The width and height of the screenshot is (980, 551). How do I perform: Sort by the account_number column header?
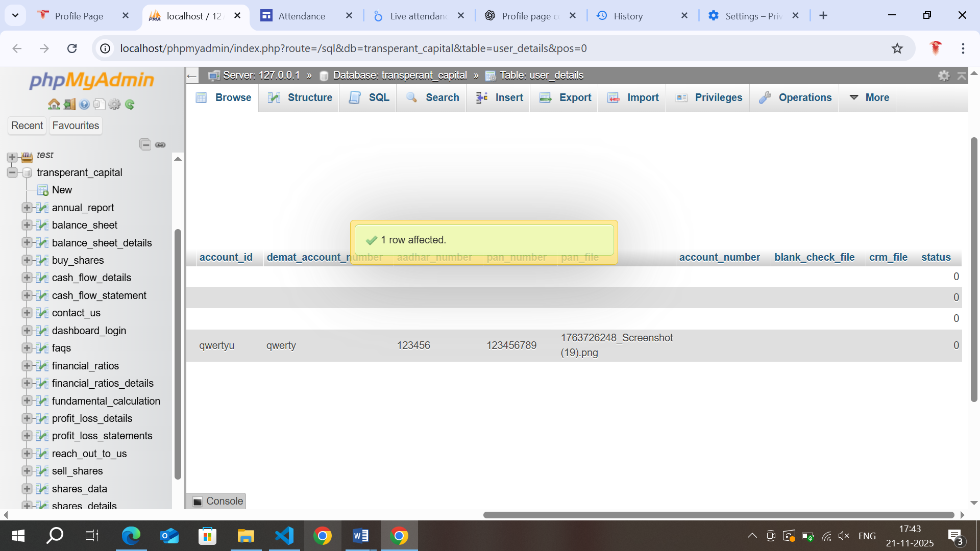pos(719,257)
